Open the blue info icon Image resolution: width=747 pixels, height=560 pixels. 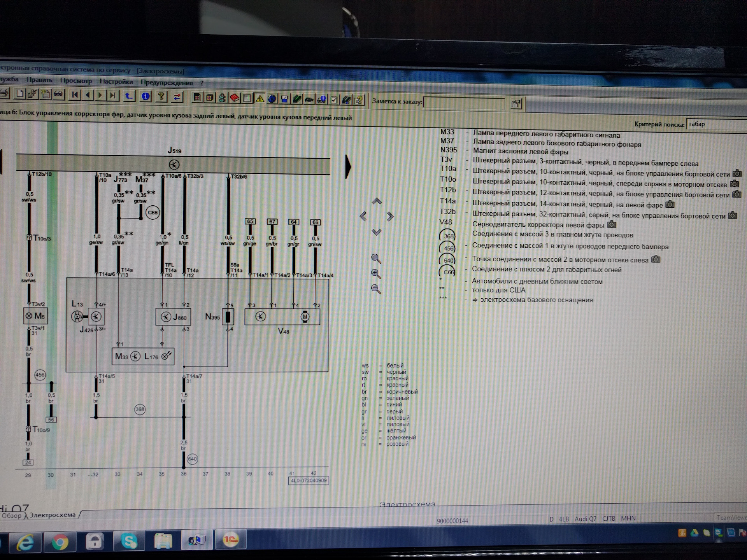pyautogui.click(x=146, y=96)
